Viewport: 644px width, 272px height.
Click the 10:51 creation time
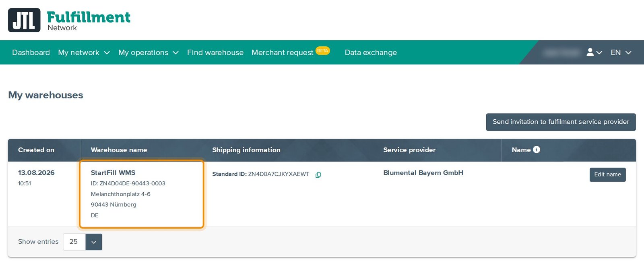click(x=25, y=183)
